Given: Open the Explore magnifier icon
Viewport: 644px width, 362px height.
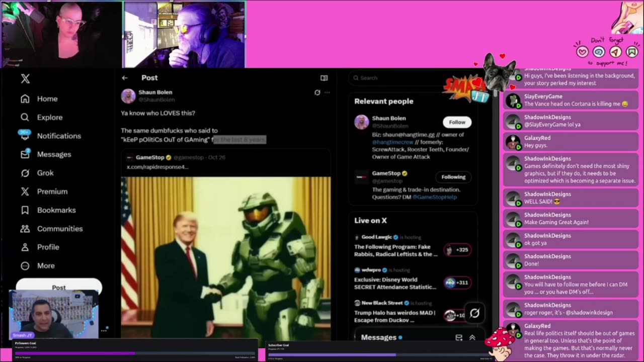Looking at the screenshot, I should (25, 117).
